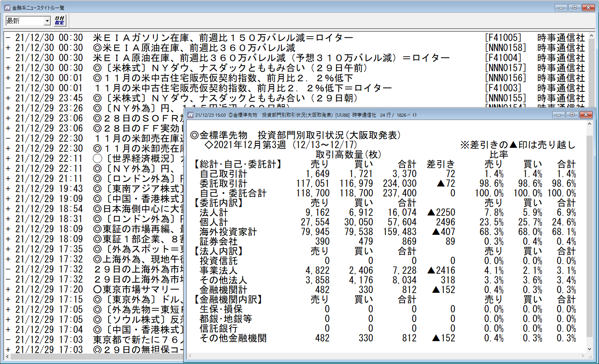The width and height of the screenshot is (599, 364).
Task: Click horizontal scrollbar track of article window
Action: pyautogui.click(x=386, y=356)
